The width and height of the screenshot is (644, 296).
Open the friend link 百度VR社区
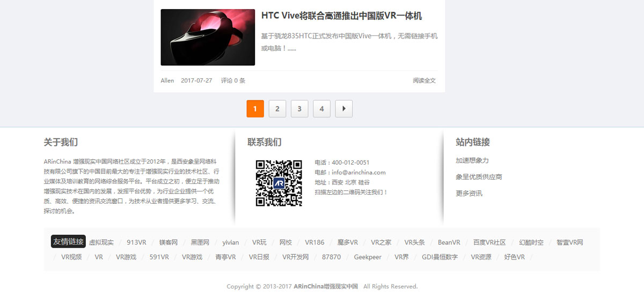pos(489,242)
